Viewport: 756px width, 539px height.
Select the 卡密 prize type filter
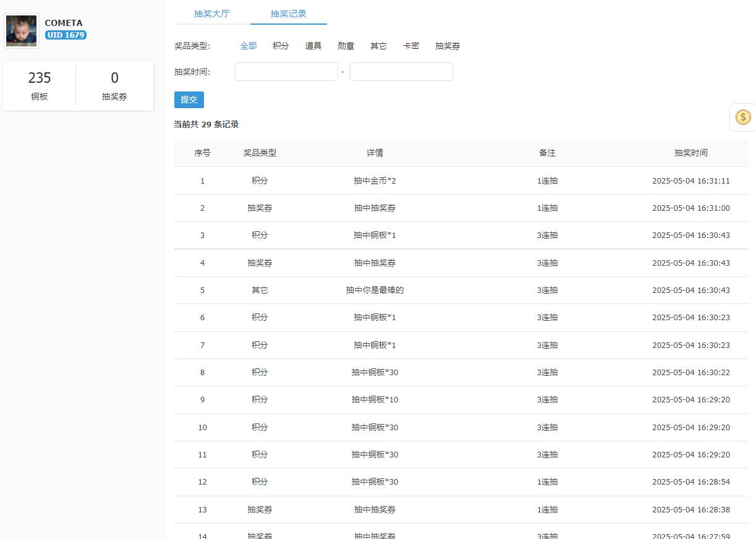[410, 45]
